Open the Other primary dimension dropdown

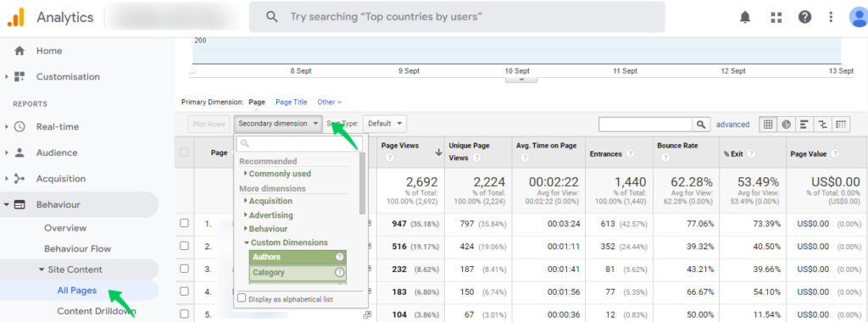click(330, 103)
